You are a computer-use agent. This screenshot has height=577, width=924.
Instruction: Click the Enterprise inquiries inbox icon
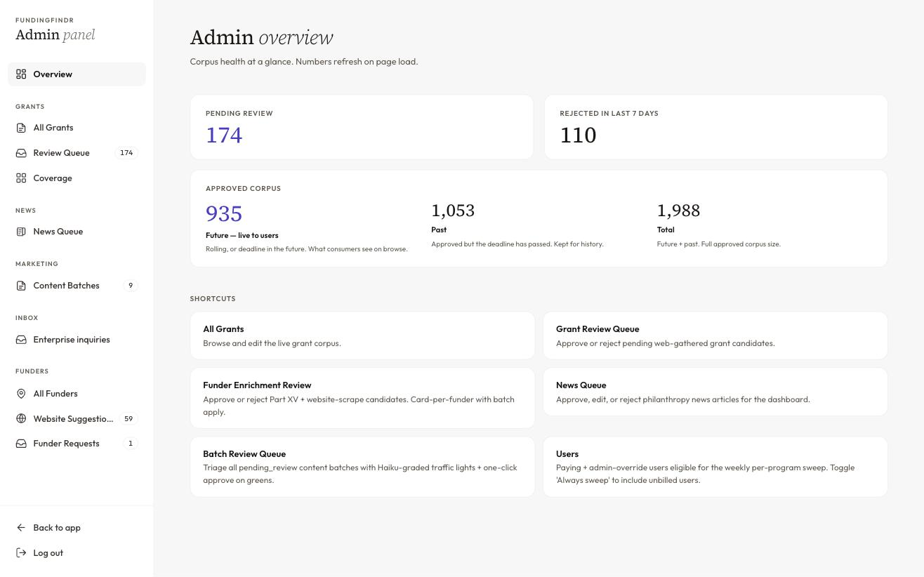[x=21, y=340]
